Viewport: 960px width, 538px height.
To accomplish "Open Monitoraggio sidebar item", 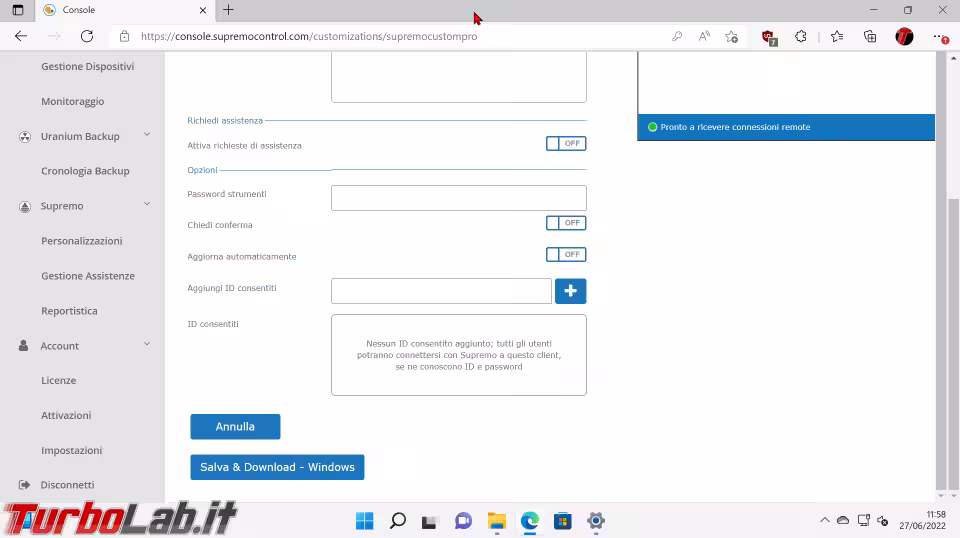I will coord(72,101).
